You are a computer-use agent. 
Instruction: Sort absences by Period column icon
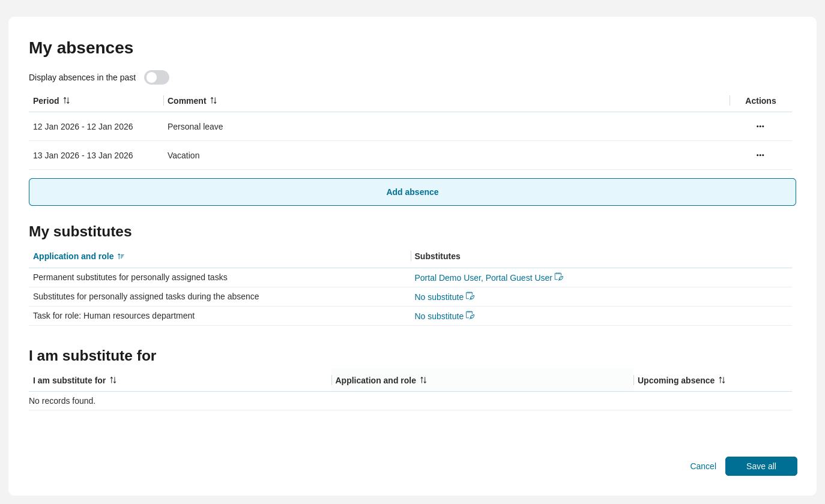point(67,101)
